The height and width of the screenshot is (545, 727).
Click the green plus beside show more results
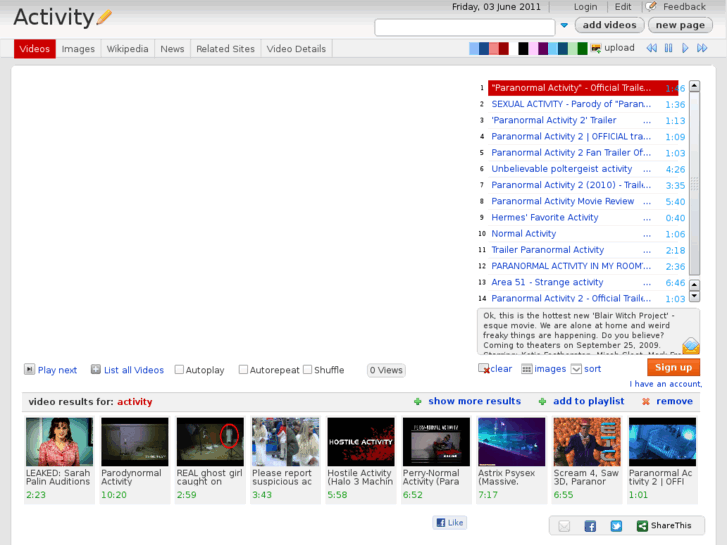(x=418, y=402)
